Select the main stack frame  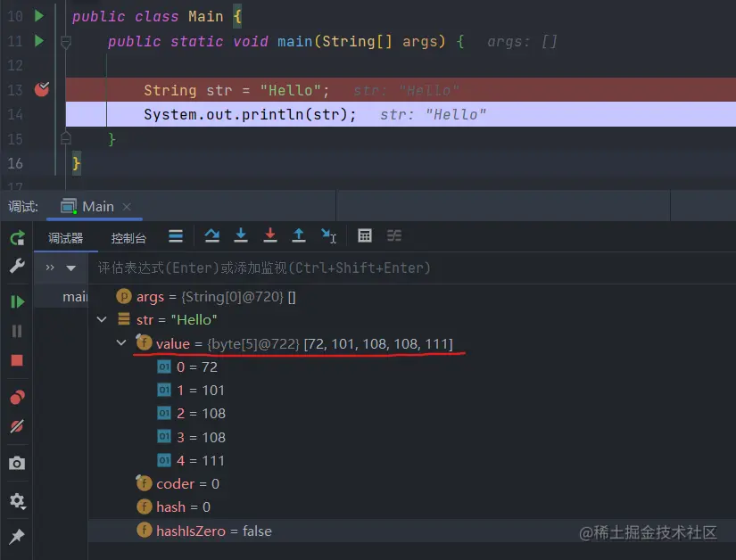pos(62,297)
